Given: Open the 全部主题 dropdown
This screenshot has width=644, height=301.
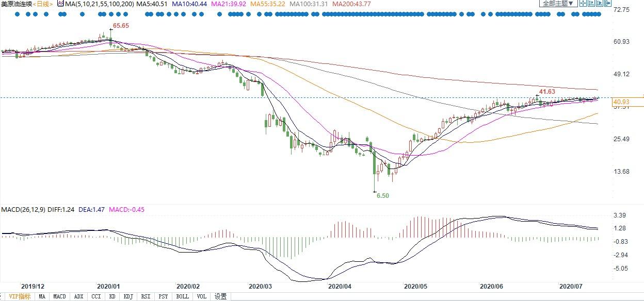Looking at the screenshot, I should pyautogui.click(x=557, y=4).
